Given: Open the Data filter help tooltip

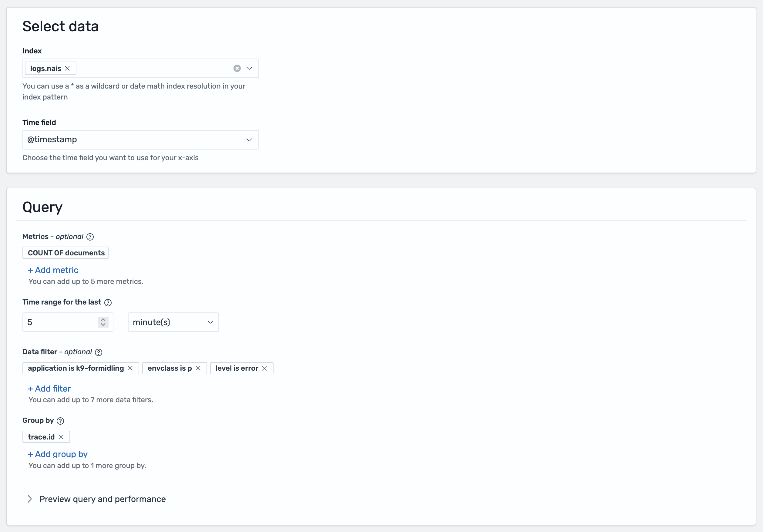Looking at the screenshot, I should (98, 352).
